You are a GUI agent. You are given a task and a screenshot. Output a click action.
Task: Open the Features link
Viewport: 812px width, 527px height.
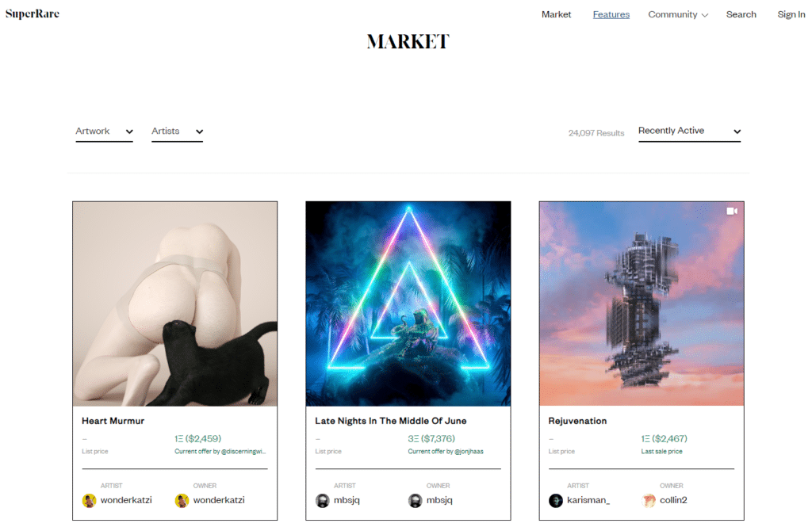click(x=611, y=14)
